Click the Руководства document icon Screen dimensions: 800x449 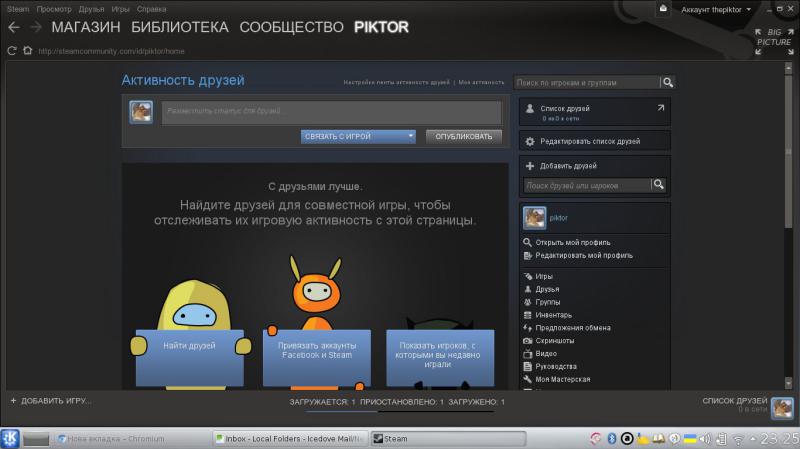coord(528,366)
